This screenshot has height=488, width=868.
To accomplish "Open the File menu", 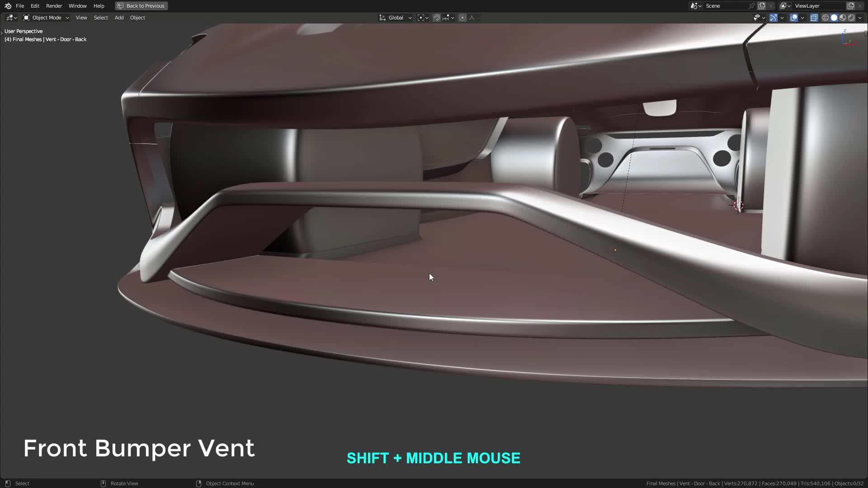I will (x=20, y=6).
